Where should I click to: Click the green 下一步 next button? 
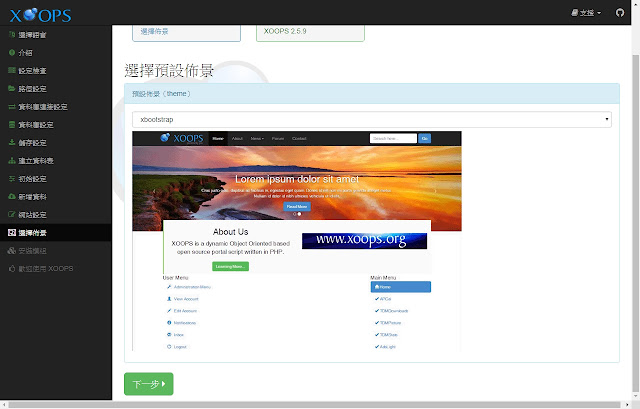tap(149, 384)
